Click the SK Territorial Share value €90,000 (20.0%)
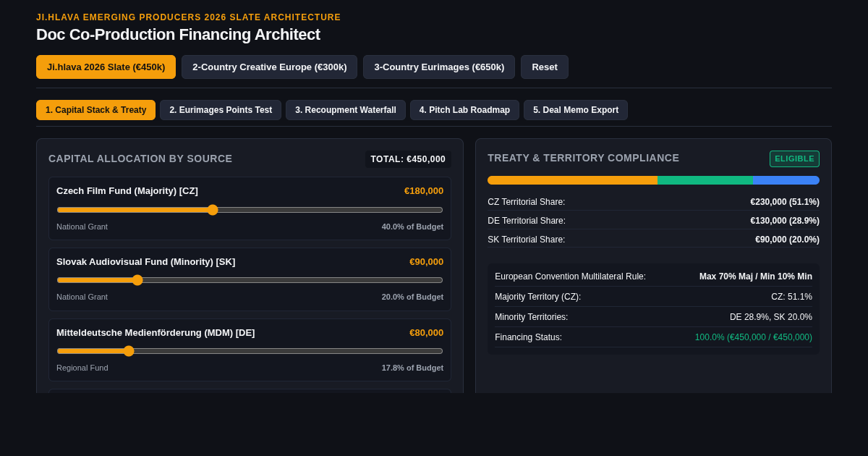868x456 pixels. 787,240
